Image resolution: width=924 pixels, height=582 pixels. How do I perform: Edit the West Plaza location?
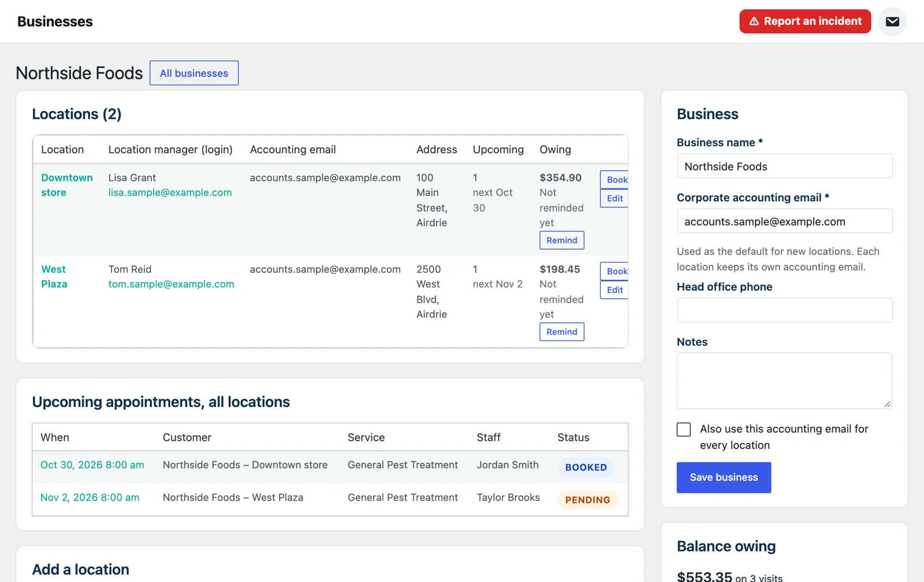point(614,290)
